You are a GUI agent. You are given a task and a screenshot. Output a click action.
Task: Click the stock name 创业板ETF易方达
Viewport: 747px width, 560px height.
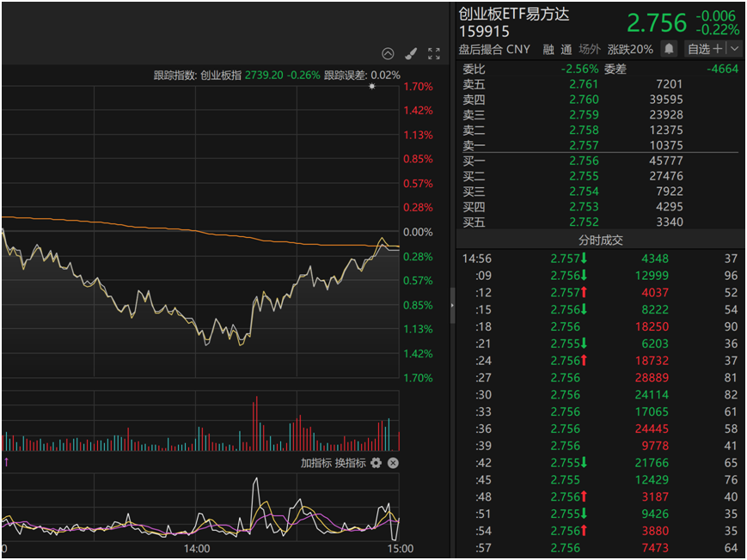pos(514,15)
